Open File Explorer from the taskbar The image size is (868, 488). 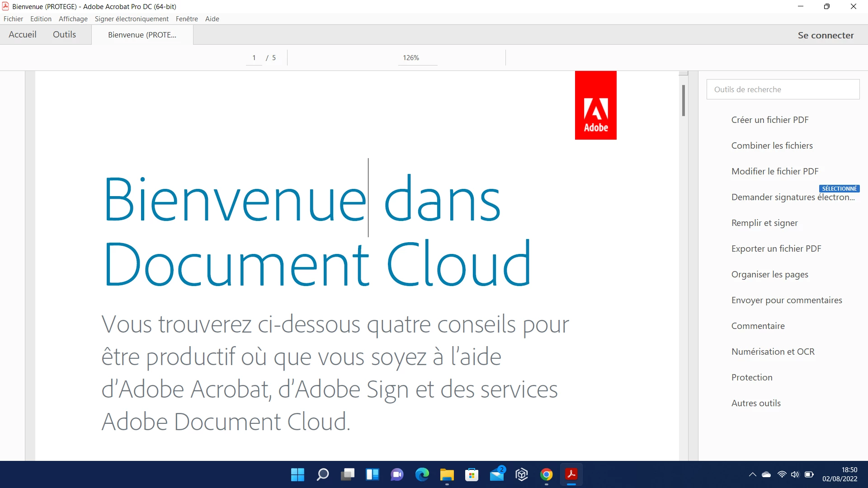(447, 474)
